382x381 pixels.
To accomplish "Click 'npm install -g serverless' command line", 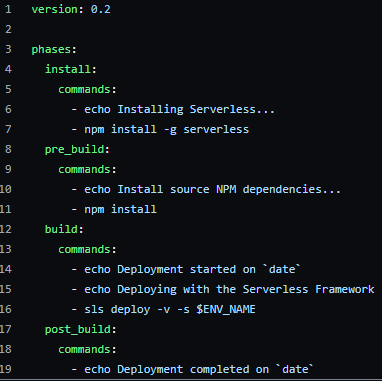I will coord(166,129).
